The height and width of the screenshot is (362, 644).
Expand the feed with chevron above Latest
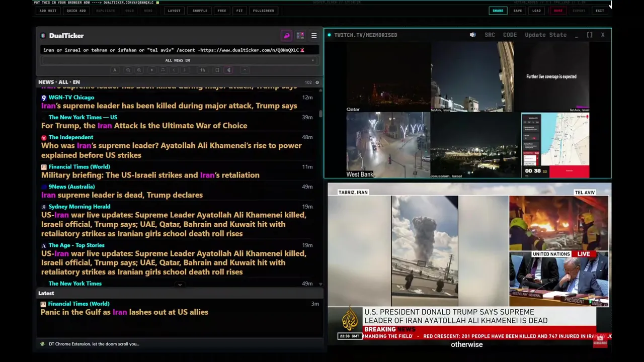point(180,285)
